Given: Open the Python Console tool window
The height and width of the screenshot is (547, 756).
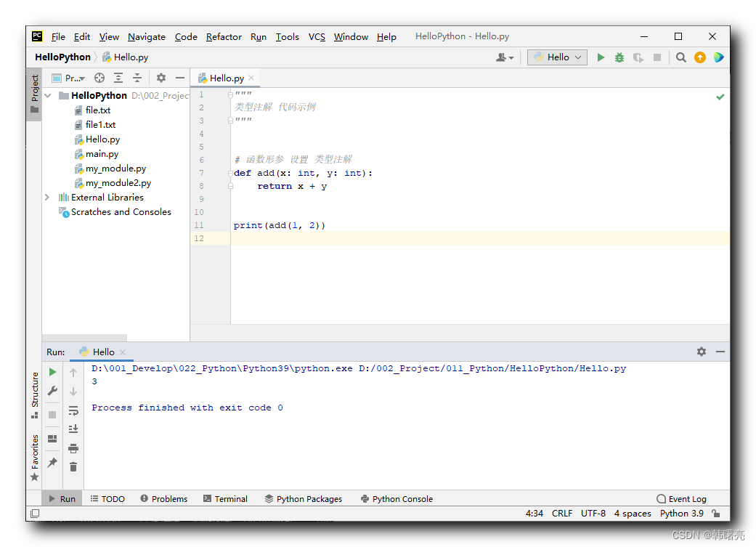Looking at the screenshot, I should 397,499.
